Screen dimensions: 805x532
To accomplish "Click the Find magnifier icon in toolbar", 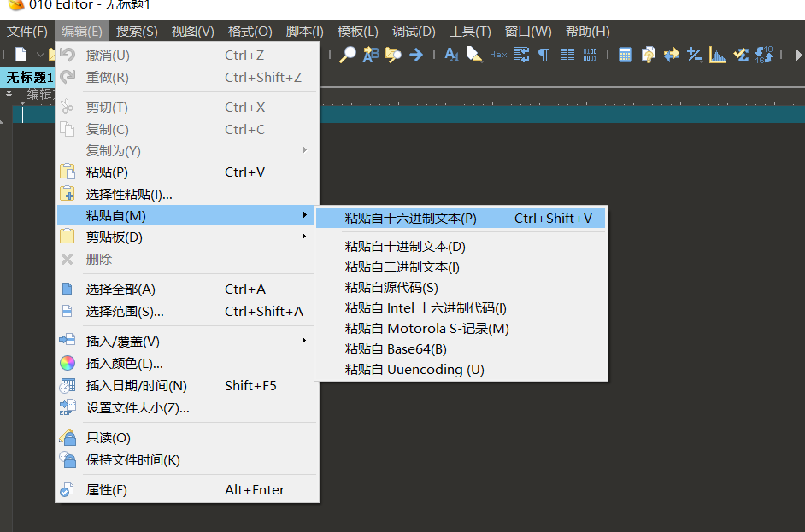I will [348, 55].
